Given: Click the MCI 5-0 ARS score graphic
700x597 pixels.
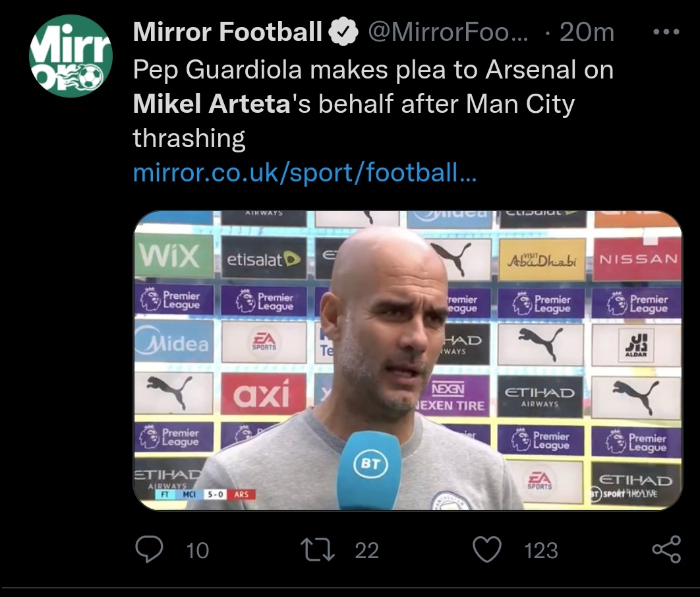Looking at the screenshot, I should (206, 494).
